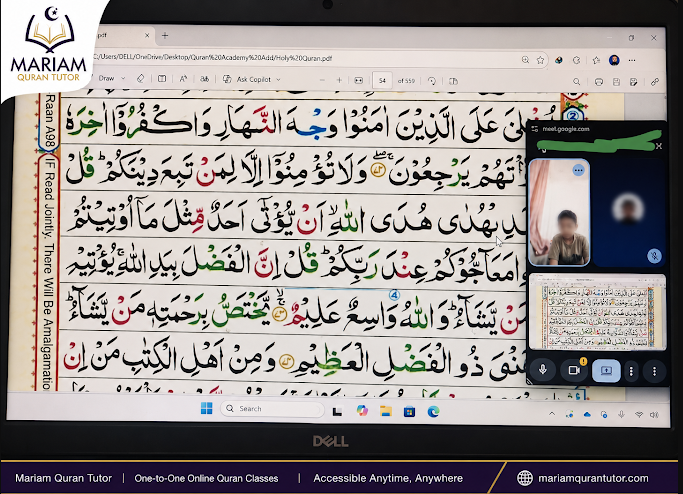Open Copilot from the taskbar
The width and height of the screenshot is (683, 494).
362,410
